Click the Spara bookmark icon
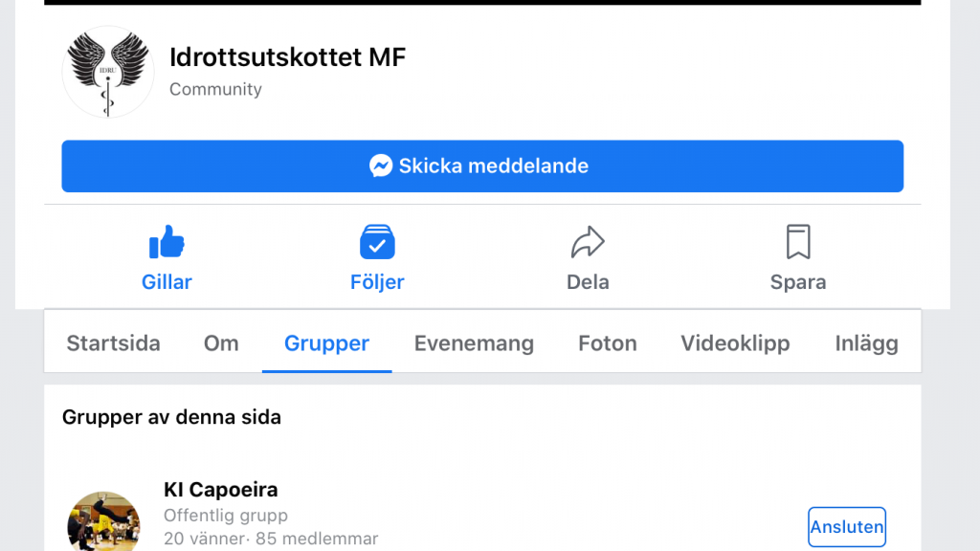The width and height of the screenshot is (980, 551). click(x=798, y=242)
